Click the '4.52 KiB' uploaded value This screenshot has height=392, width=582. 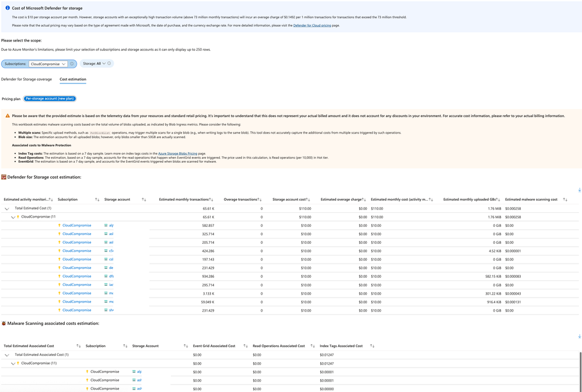tap(495, 251)
